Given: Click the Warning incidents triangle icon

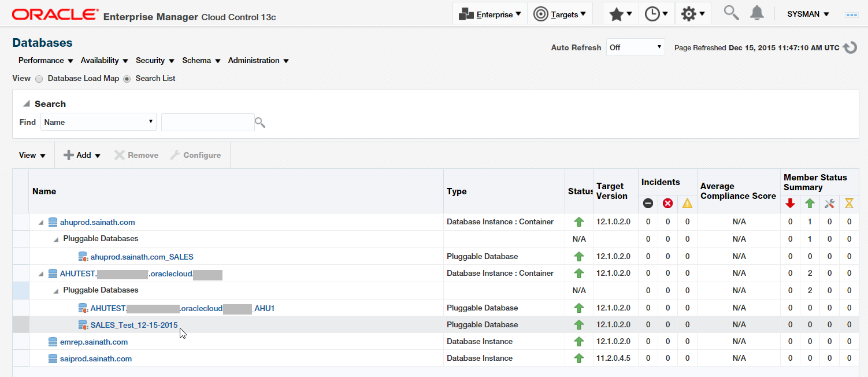Looking at the screenshot, I should 687,204.
